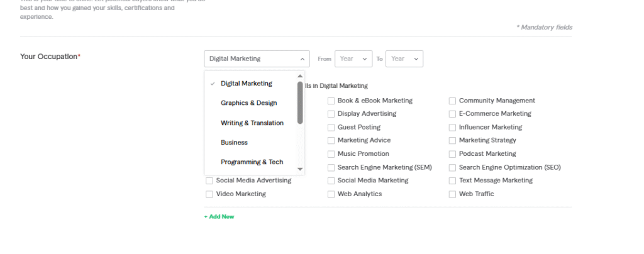The image size is (644, 254).
Task: Check Social Media Advertising option
Action: coord(209,181)
